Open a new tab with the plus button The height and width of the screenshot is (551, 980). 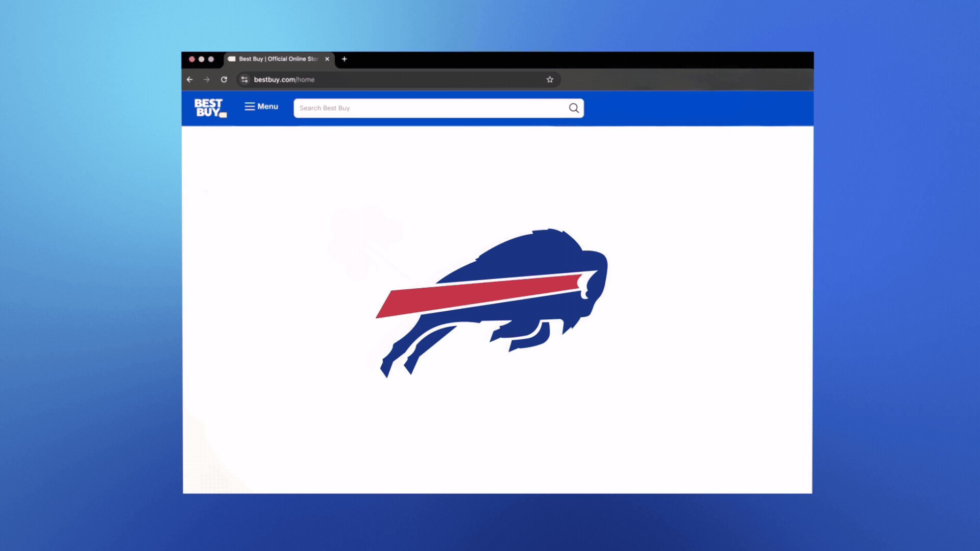tap(345, 59)
